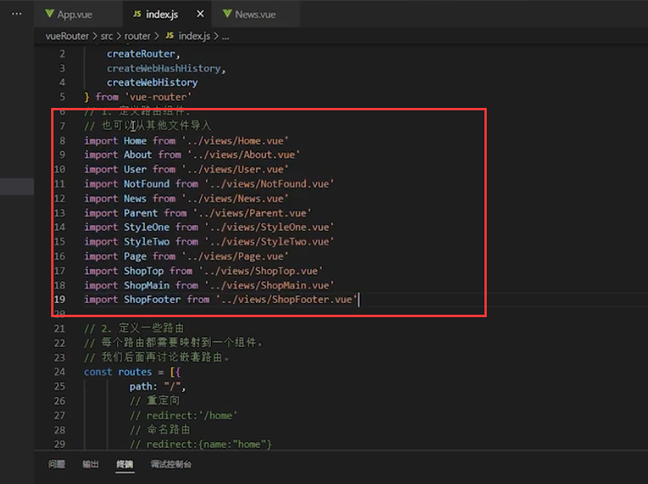Viewport: 648px width, 484px height.
Task: Click the Page identifier on line 16
Action: point(135,257)
